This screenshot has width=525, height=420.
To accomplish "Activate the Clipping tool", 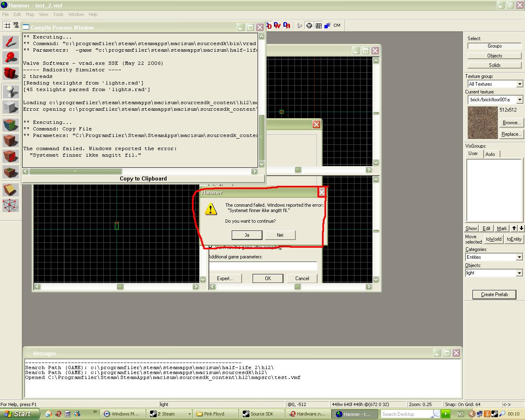I will click(x=11, y=189).
